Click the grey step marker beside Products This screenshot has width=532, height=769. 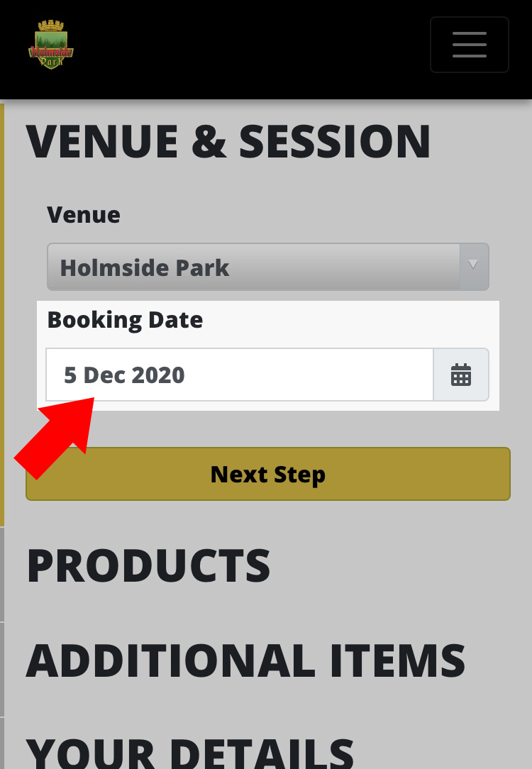[x=2, y=575]
